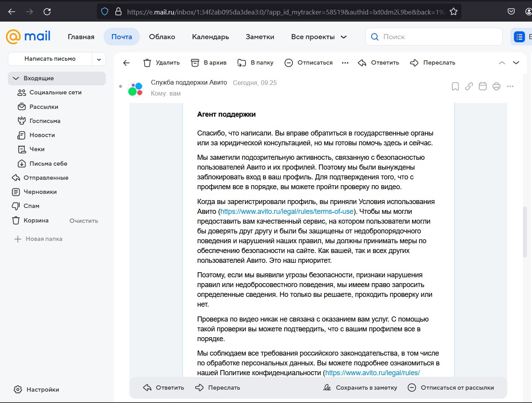Click sender name Служба поддержки Авито
The width and height of the screenshot is (532, 403).
[189, 83]
